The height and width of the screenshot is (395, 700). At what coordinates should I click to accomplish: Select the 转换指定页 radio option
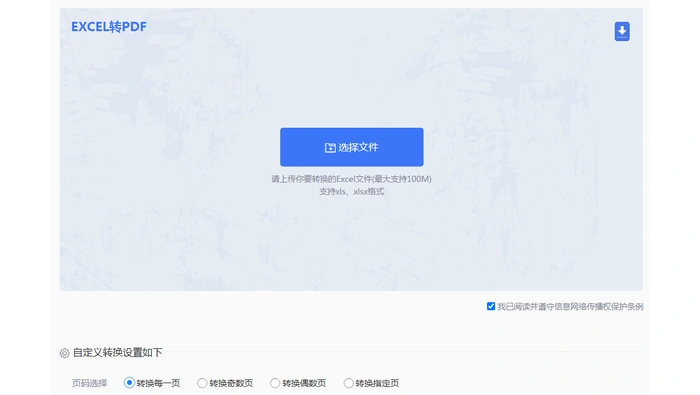[348, 383]
